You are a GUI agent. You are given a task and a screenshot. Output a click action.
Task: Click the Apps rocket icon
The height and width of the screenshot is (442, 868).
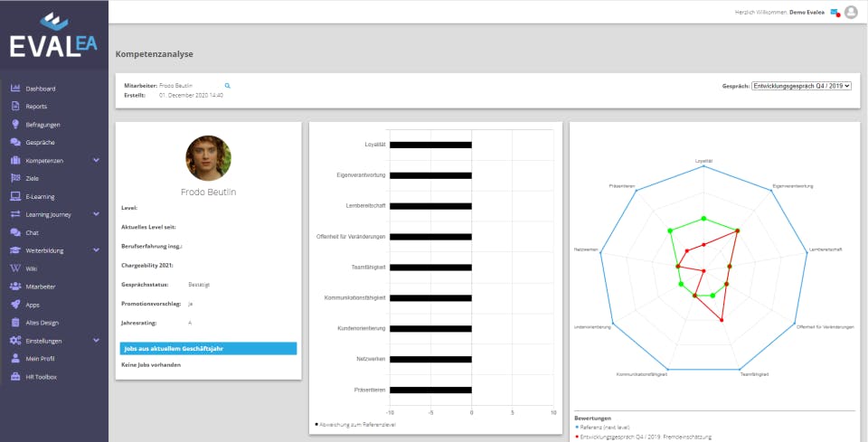tap(15, 305)
